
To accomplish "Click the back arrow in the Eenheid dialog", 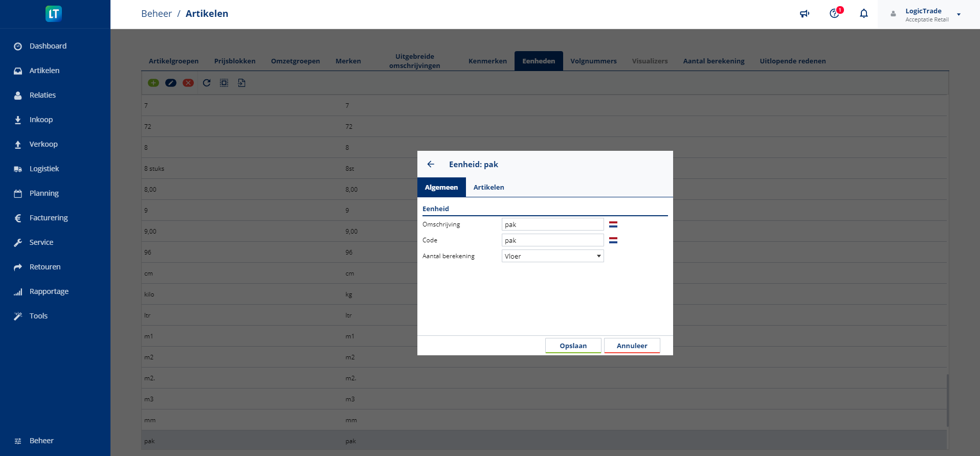I will tap(431, 164).
